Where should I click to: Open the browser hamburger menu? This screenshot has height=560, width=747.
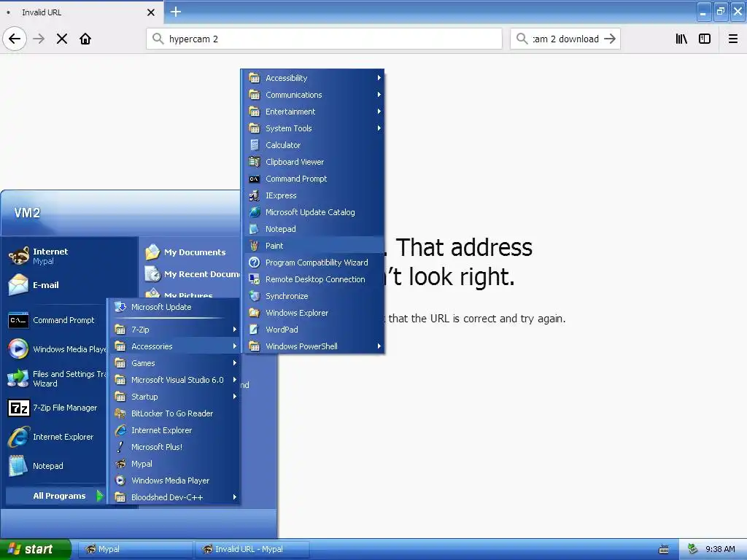click(x=733, y=39)
